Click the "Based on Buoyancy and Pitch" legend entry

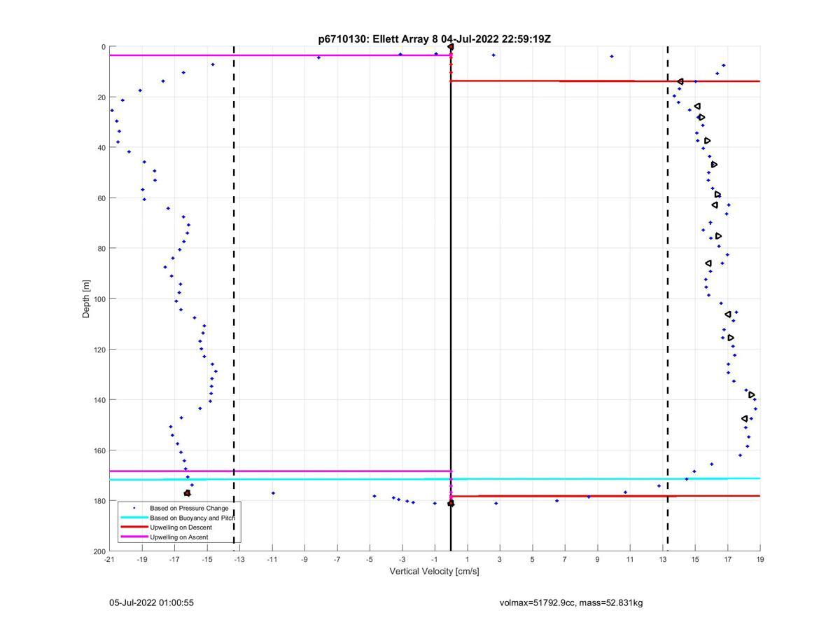192,517
